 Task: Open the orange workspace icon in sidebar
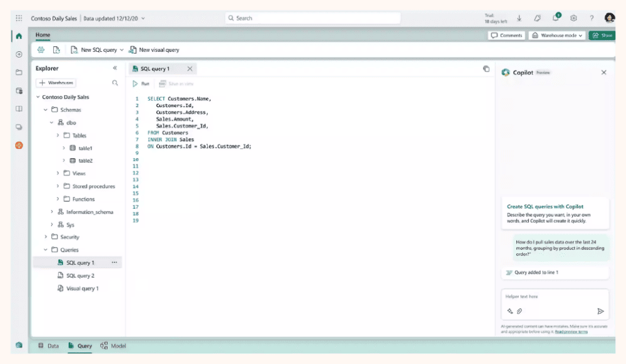tap(19, 145)
